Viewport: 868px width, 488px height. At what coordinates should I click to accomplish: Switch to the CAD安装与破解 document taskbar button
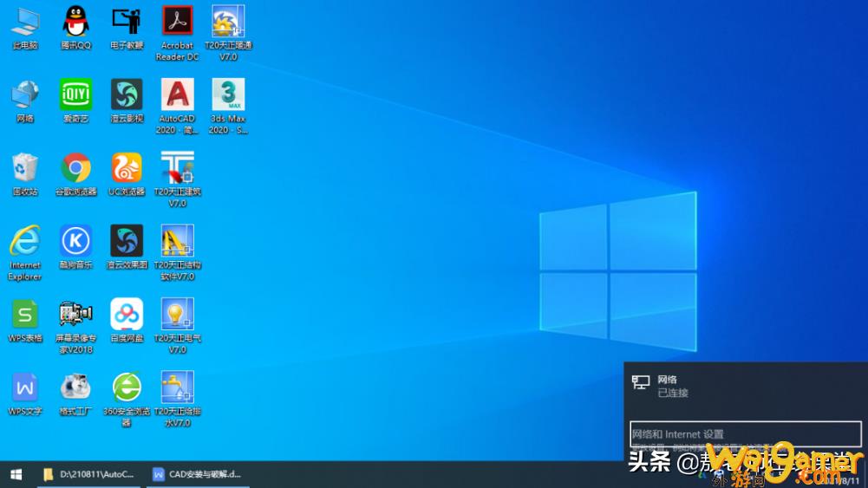pyautogui.click(x=198, y=474)
